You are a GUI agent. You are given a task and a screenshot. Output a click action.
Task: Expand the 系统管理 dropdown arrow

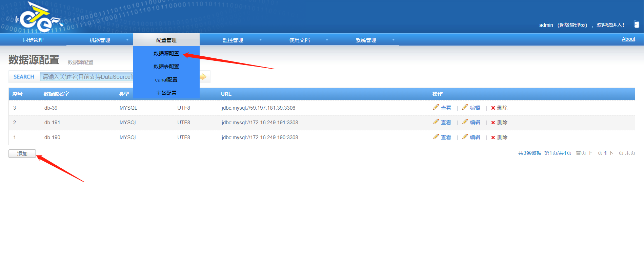[x=394, y=40]
